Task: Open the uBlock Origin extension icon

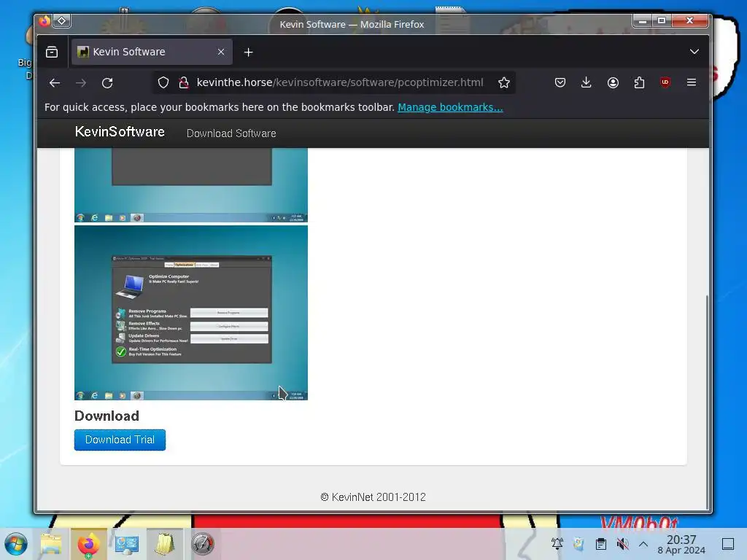Action: tap(665, 82)
